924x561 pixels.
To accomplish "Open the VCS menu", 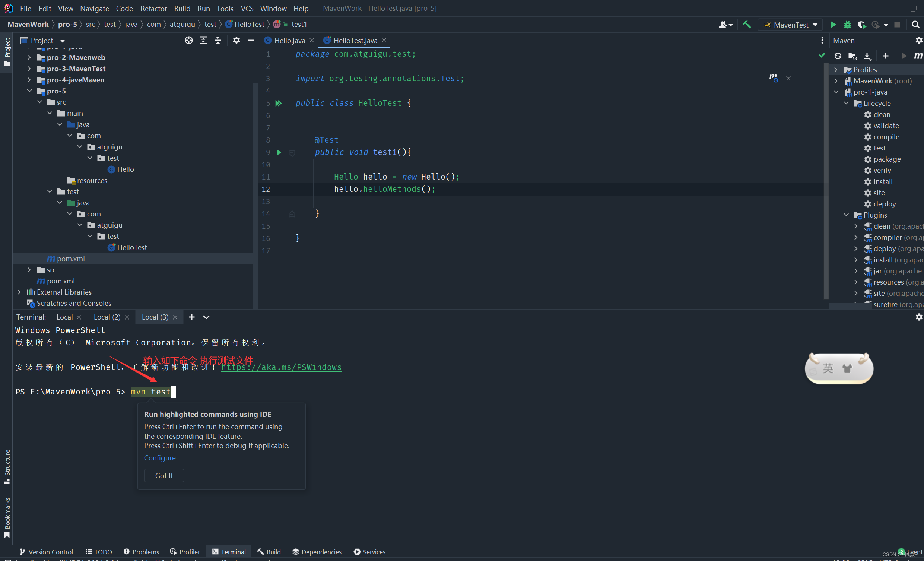I will pos(247,8).
